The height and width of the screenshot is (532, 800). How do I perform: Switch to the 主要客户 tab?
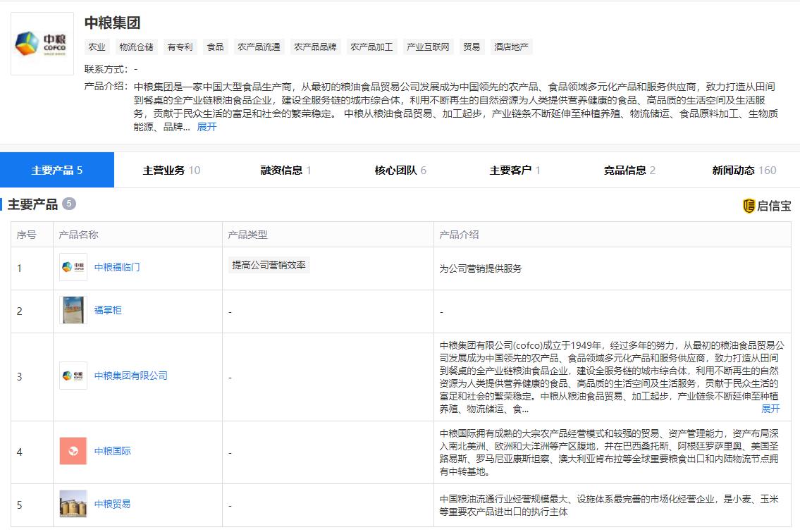click(x=515, y=170)
